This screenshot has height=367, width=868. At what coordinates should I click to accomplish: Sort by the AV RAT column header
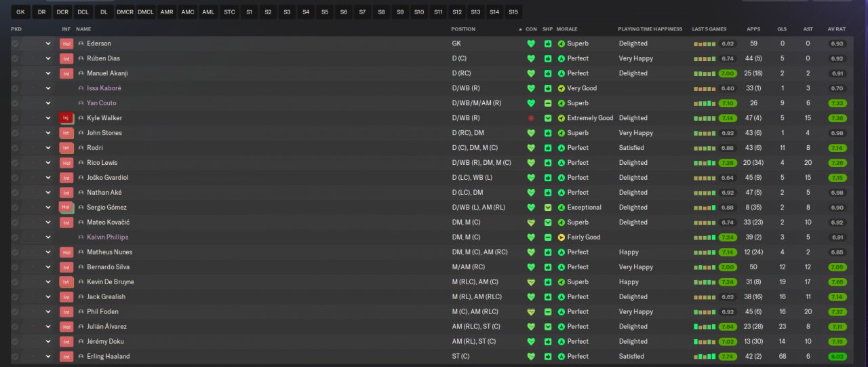[837, 29]
